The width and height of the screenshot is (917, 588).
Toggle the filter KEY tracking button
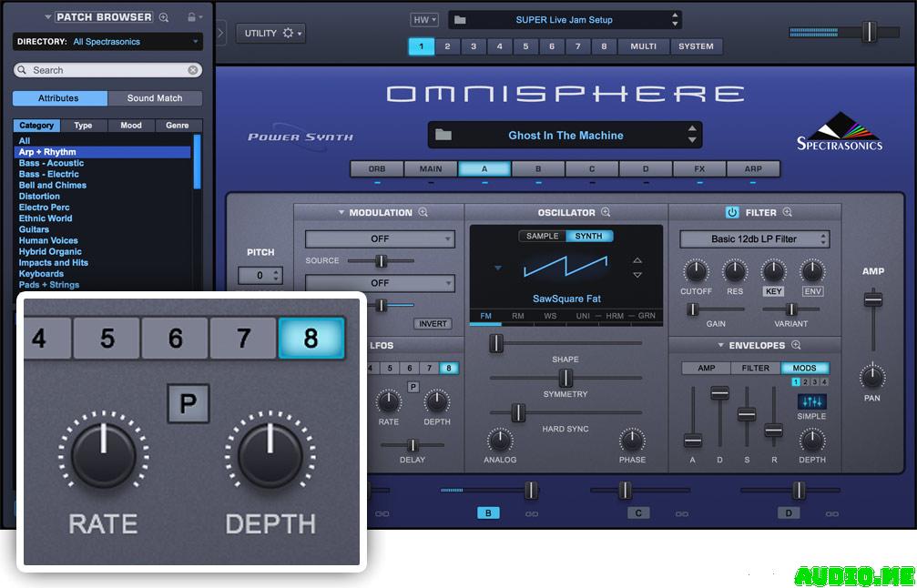(773, 291)
